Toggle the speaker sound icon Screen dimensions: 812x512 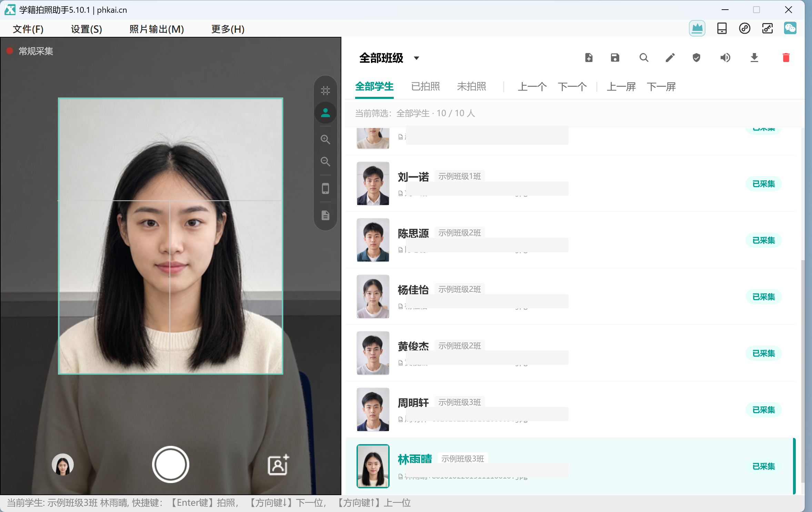tap(725, 58)
